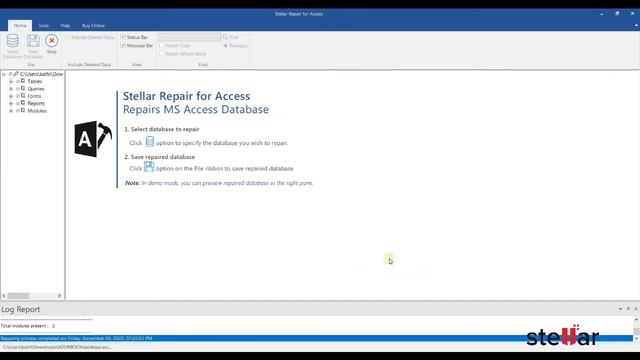Open the Home ribbon tab
Screen dimensions: 640x360
(x=20, y=25)
